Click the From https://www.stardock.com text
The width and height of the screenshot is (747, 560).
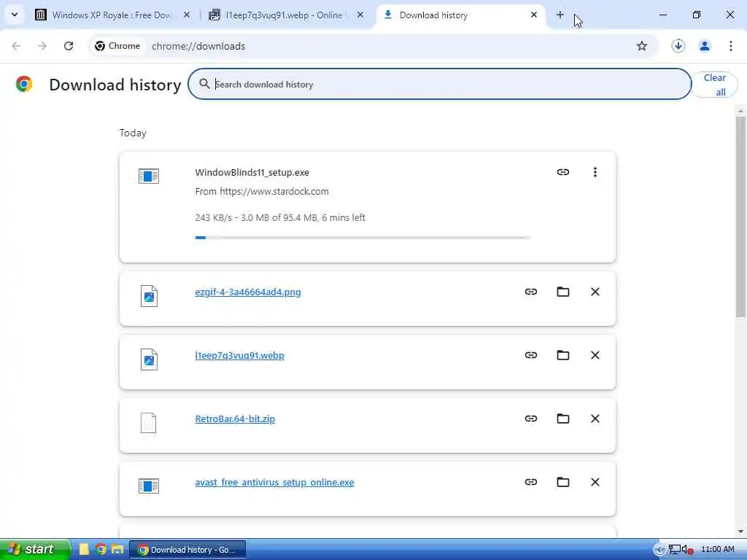262,192
